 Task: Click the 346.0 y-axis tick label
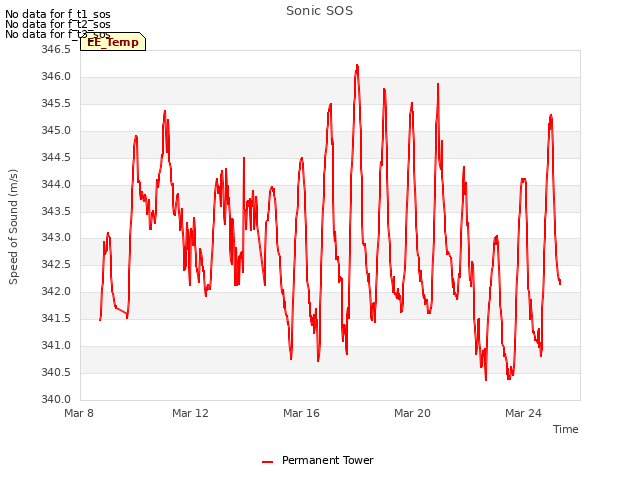(56, 77)
